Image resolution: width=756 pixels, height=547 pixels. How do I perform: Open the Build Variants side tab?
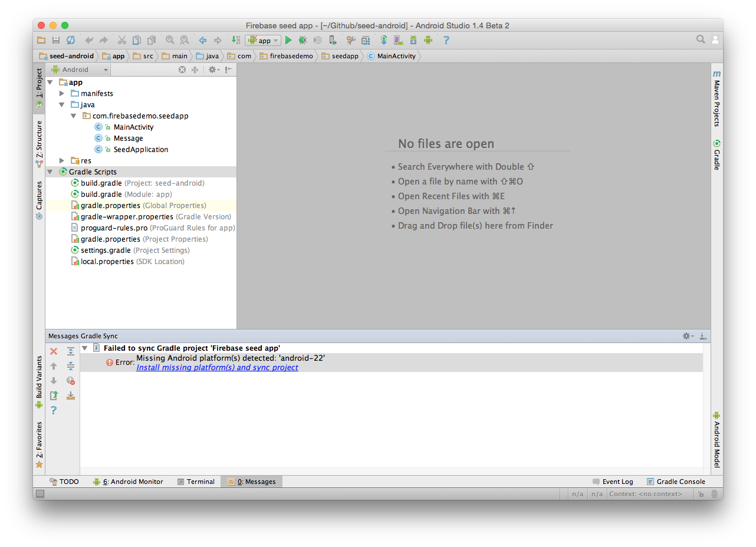(x=40, y=382)
